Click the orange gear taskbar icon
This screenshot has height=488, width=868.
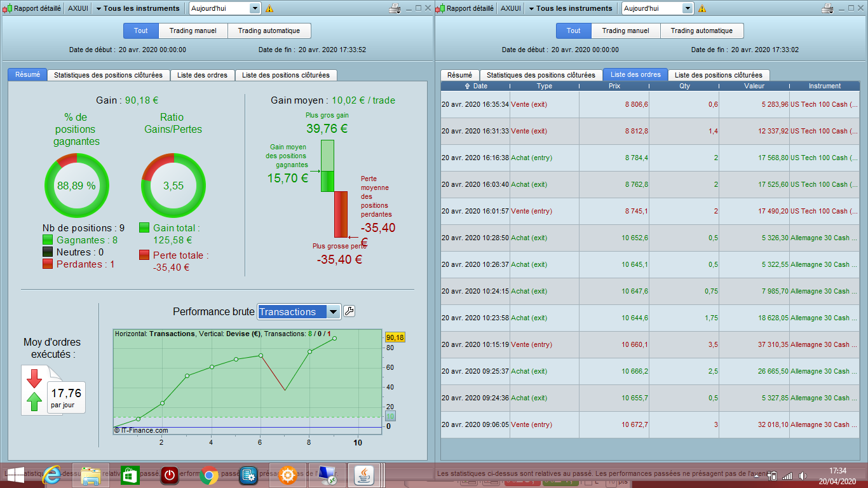[288, 475]
